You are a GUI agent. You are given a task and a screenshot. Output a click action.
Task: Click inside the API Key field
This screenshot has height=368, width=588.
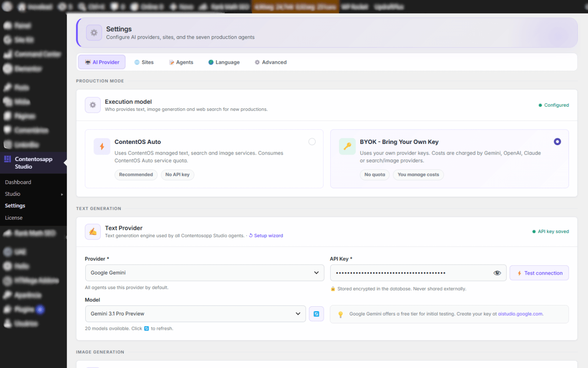[x=418, y=273]
